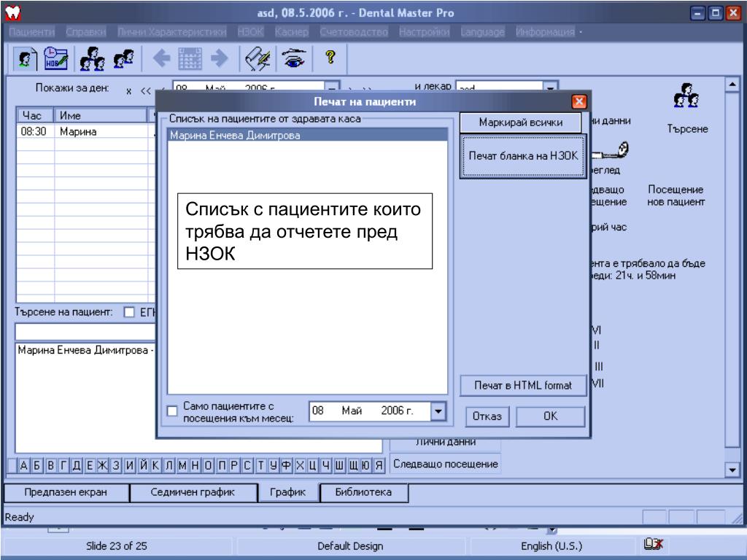
Task: Open the Справки menu
Action: click(86, 32)
